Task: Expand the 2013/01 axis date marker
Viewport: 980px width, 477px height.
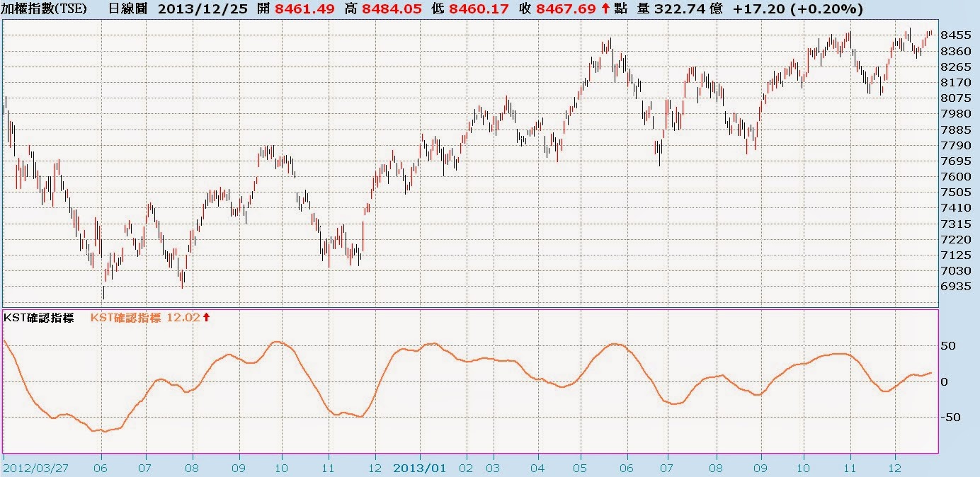Action: (419, 467)
